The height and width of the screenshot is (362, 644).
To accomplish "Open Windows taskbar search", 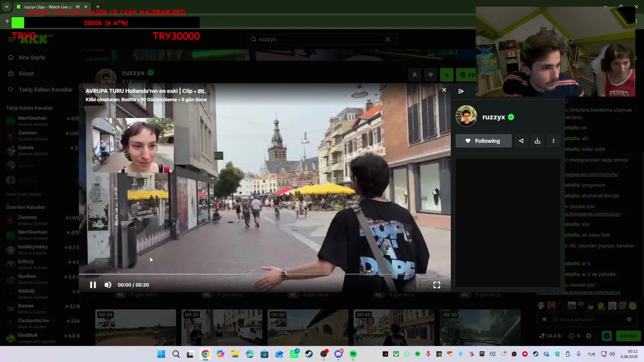I will pos(176,354).
